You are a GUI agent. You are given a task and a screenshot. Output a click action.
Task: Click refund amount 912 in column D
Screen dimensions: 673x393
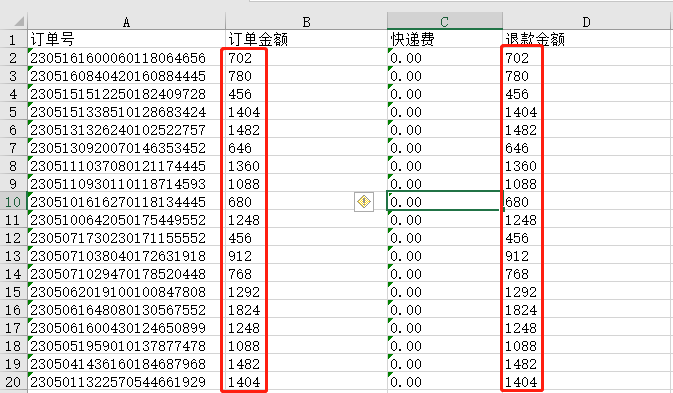[x=586, y=256]
